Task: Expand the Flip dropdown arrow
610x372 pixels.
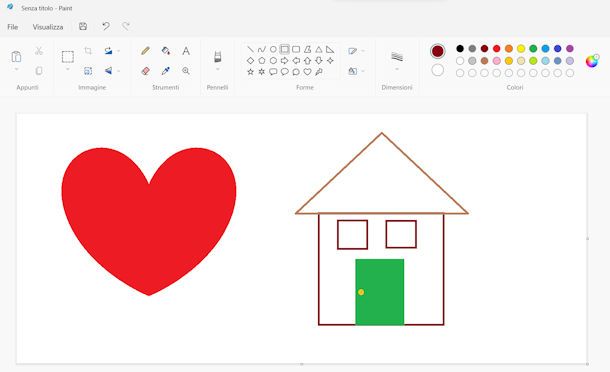Action: [119, 71]
